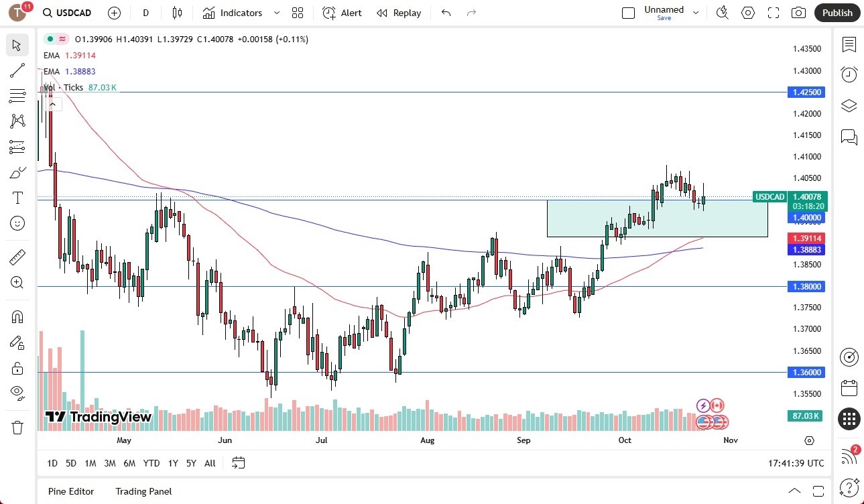Expand the Unnamed layout dropdown
Image resolution: width=864 pixels, height=504 pixels.
pyautogui.click(x=695, y=11)
